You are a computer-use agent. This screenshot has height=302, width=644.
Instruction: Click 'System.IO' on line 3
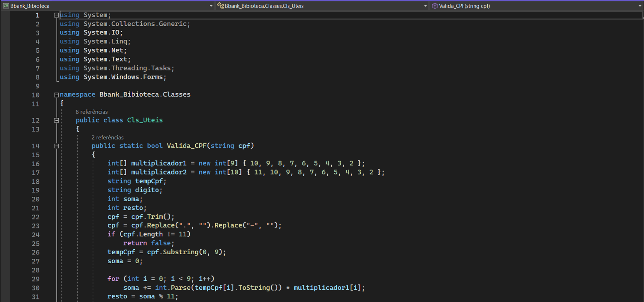click(x=101, y=33)
